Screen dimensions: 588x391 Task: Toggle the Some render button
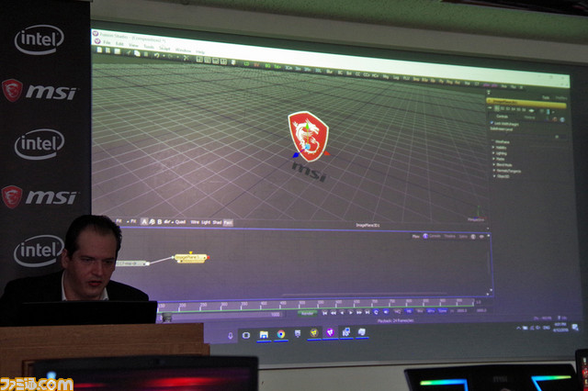coord(443,311)
